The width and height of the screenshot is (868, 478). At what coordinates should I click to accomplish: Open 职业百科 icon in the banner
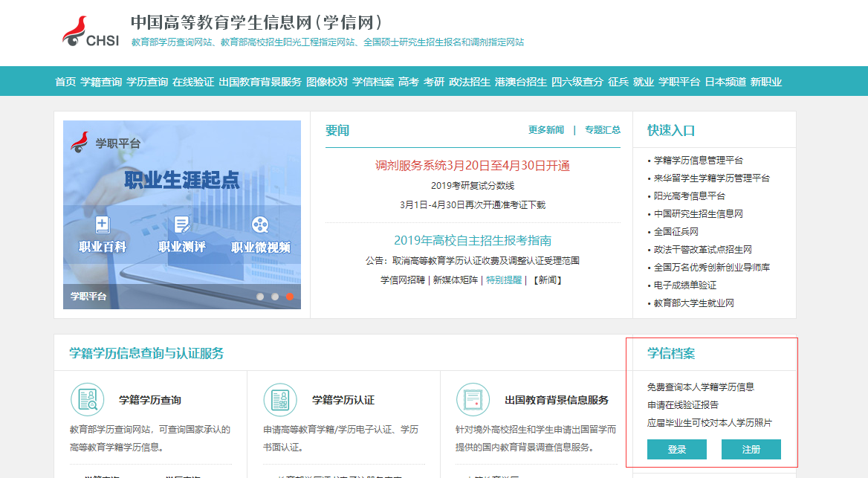(x=103, y=225)
